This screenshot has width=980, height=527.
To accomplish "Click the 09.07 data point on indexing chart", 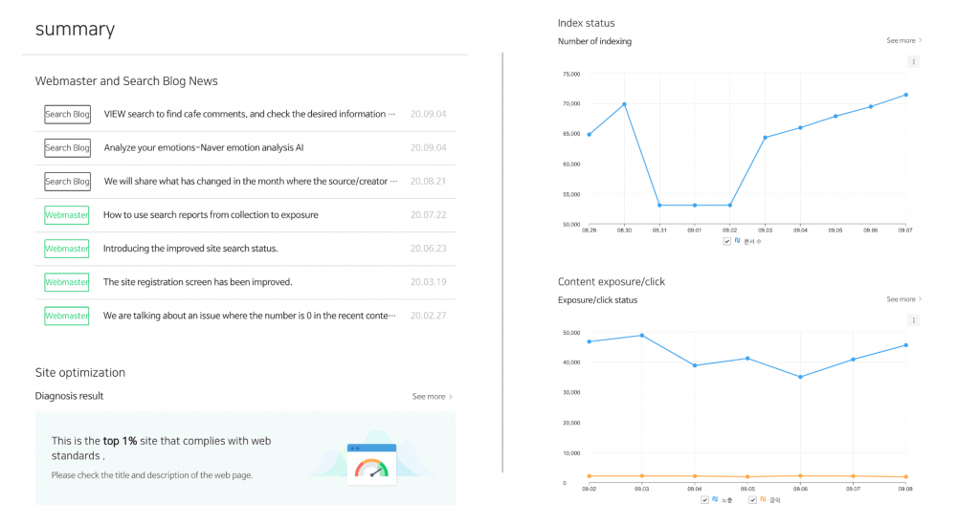I will pyautogui.click(x=905, y=95).
